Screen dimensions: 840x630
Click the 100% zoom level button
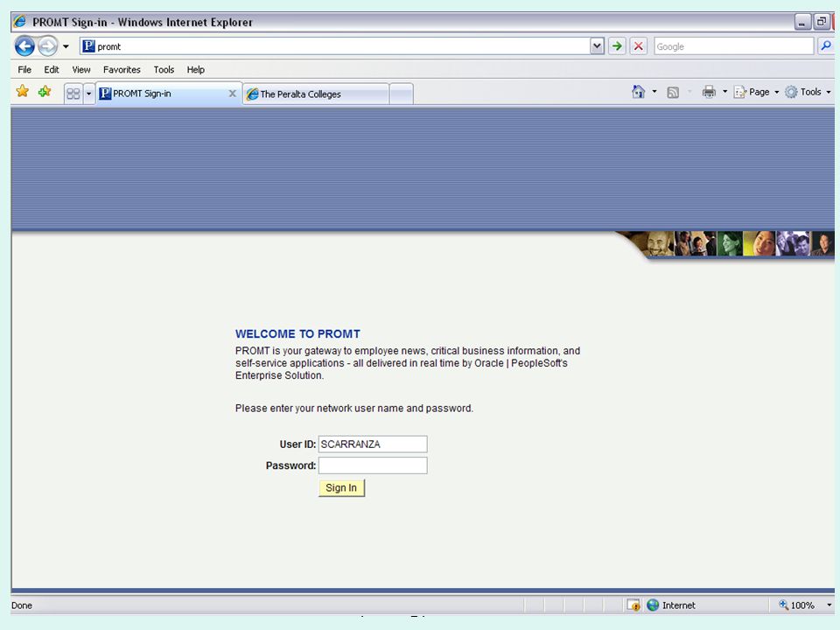pyautogui.click(x=796, y=605)
